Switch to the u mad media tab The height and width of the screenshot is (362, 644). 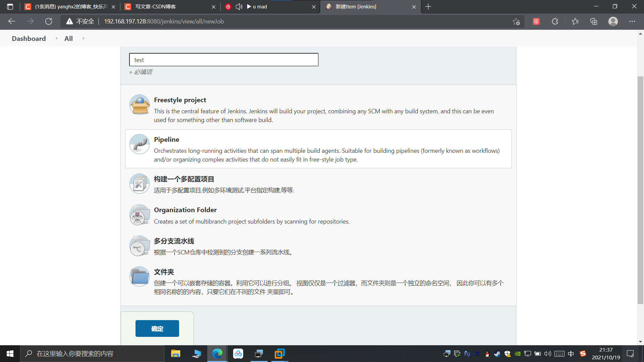265,7
